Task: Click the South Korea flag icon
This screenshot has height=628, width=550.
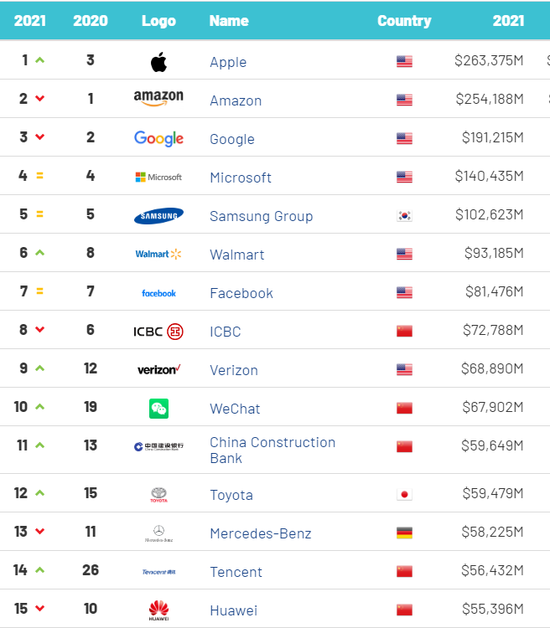Action: pyautogui.click(x=404, y=215)
